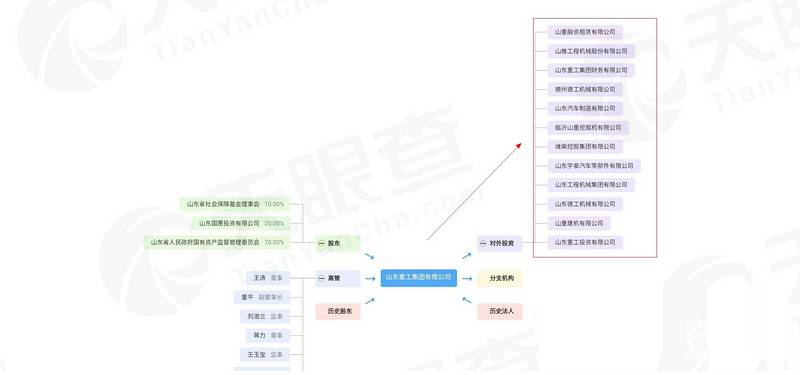Image resolution: width=800 pixels, height=375 pixels.
Task: Collapse the 高管 executives branch
Action: click(321, 279)
